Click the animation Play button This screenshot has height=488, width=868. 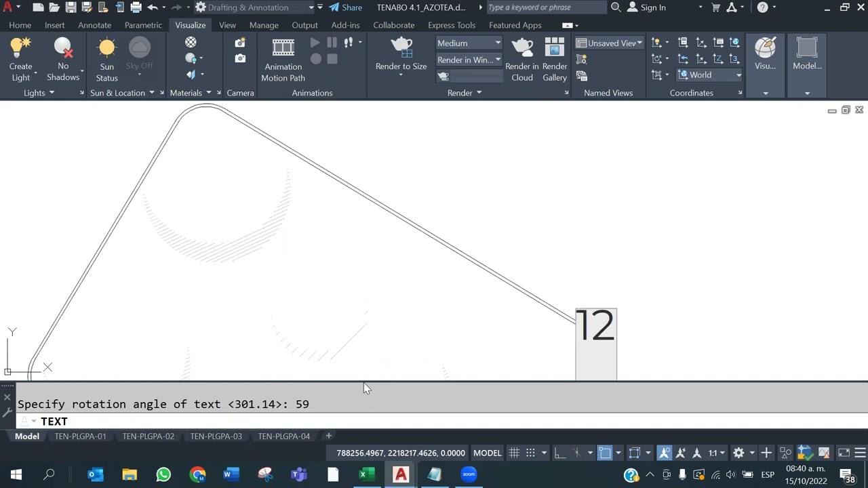[x=315, y=43]
